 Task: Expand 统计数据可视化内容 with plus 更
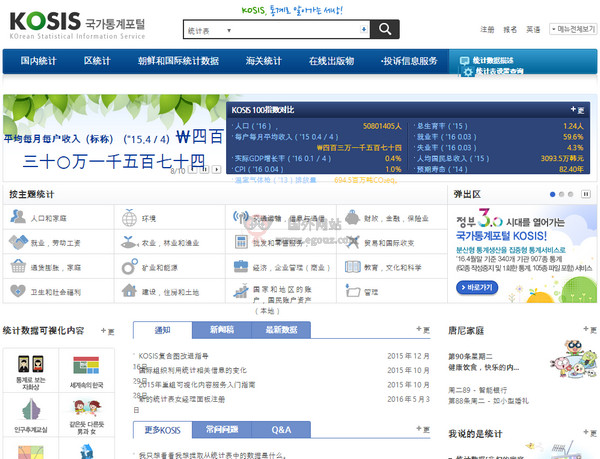(x=108, y=331)
